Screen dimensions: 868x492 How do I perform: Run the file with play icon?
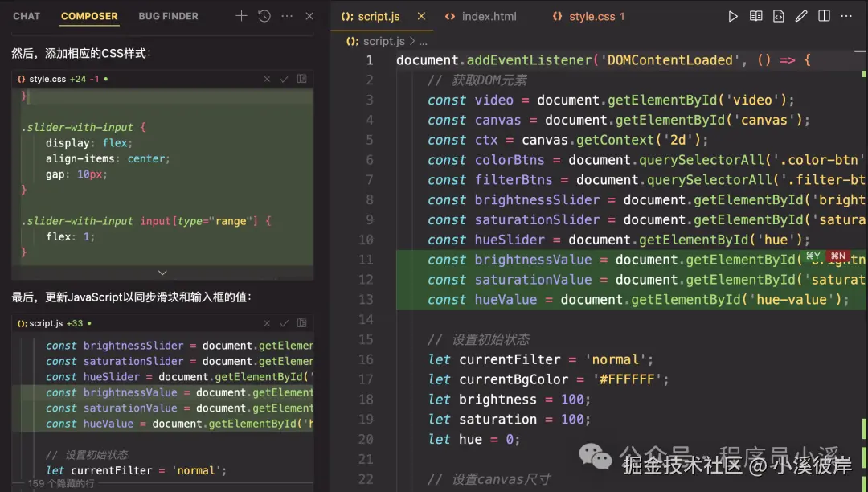(x=733, y=17)
